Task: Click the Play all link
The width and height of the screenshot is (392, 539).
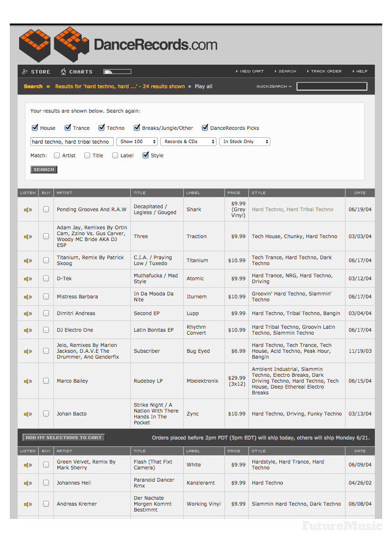Action: tap(203, 86)
